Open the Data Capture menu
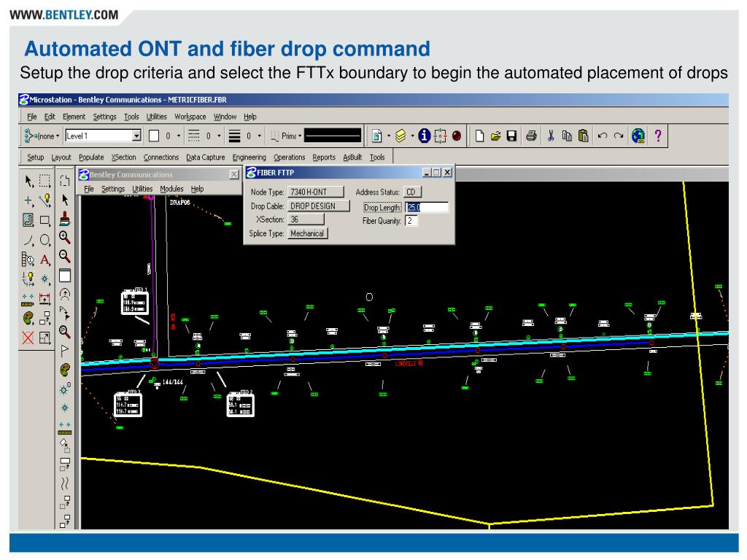 tap(205, 157)
